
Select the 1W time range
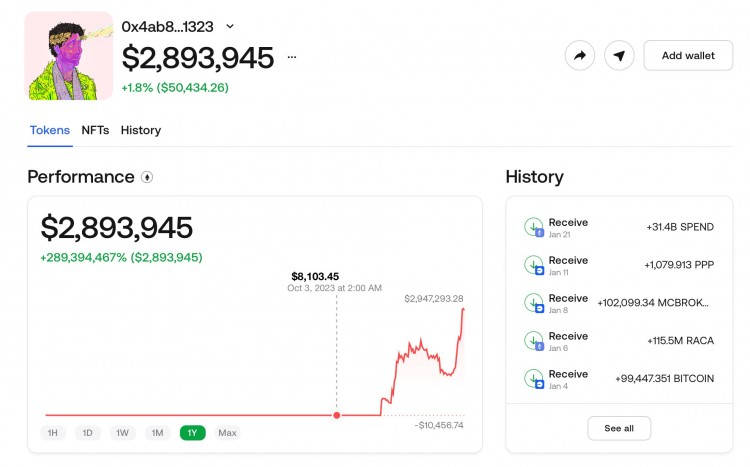122,433
